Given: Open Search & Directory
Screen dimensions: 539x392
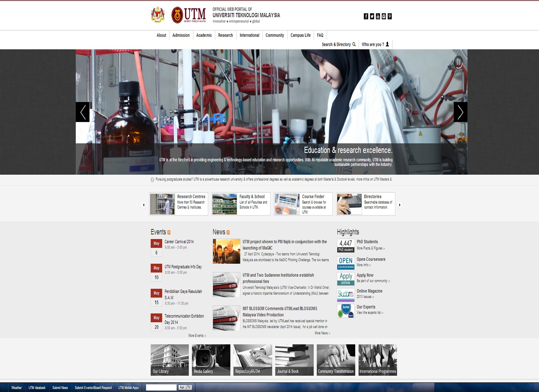Looking at the screenshot, I should pos(339,44).
